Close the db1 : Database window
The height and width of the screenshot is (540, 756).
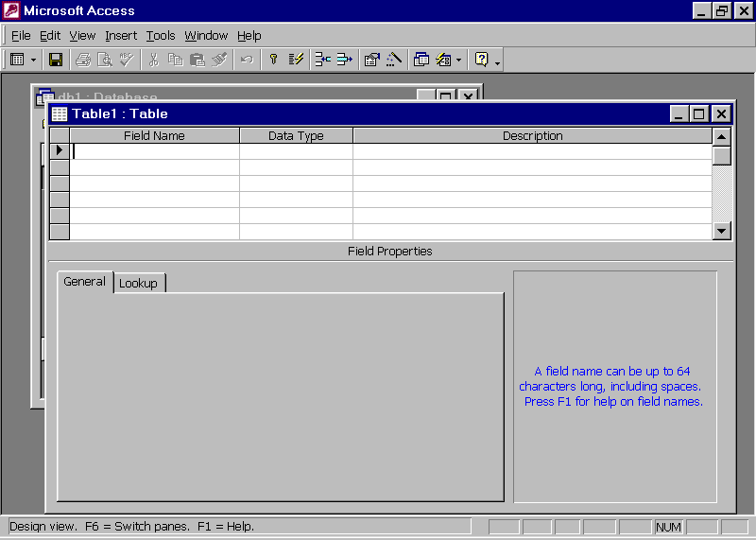(x=468, y=96)
